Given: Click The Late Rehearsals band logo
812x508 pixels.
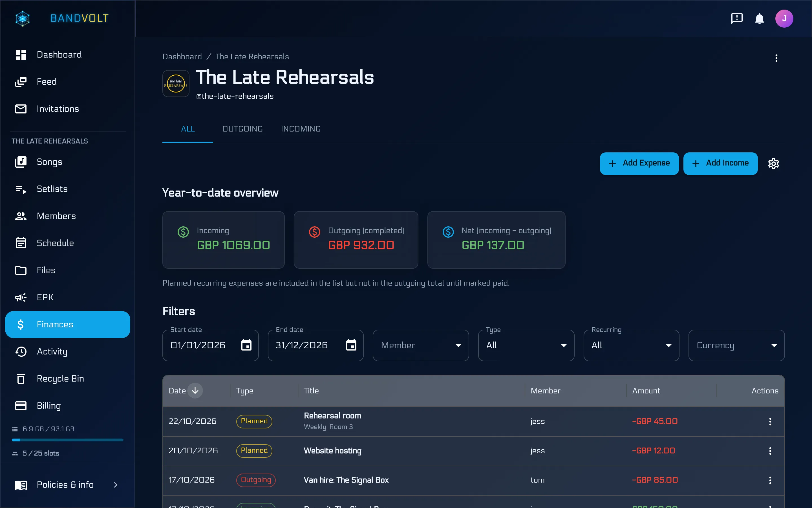Looking at the screenshot, I should click(x=176, y=83).
